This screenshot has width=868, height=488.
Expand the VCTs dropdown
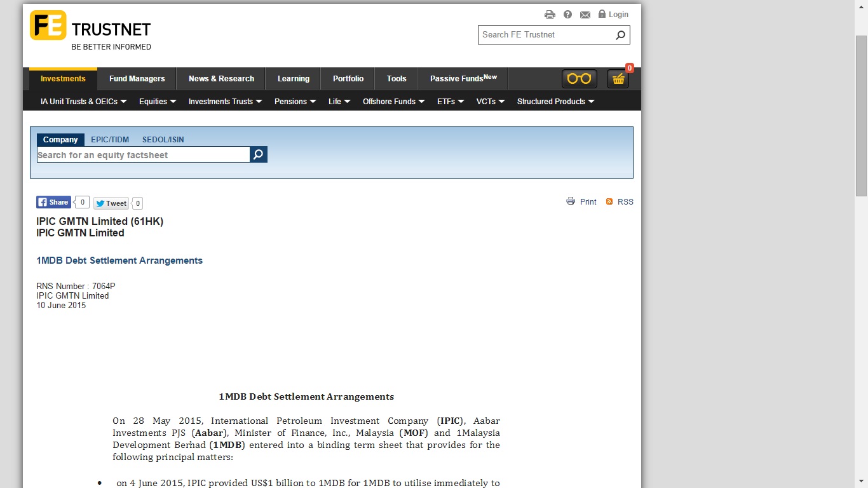(x=491, y=102)
